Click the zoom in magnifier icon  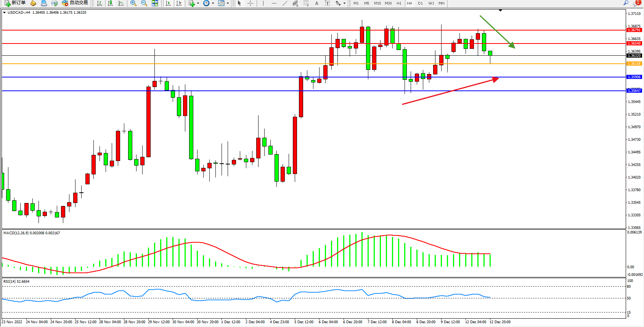133,3
